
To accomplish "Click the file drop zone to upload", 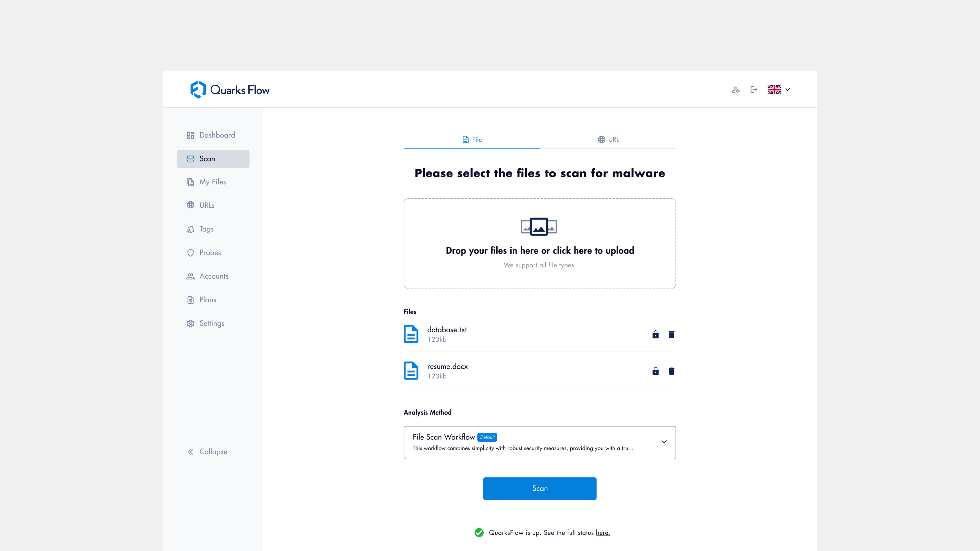I will point(540,244).
